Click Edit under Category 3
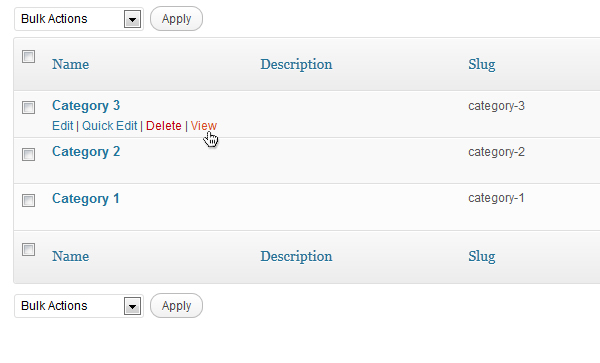Screen dimensions: 600x363 tap(62, 126)
